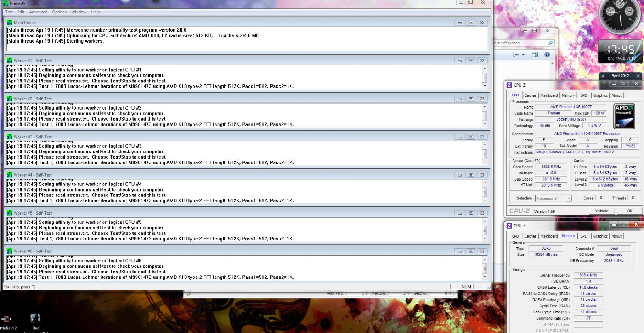Click into the Explorer 'durchsuchen' search field
The height and width of the screenshot is (333, 644).
click(x=519, y=43)
